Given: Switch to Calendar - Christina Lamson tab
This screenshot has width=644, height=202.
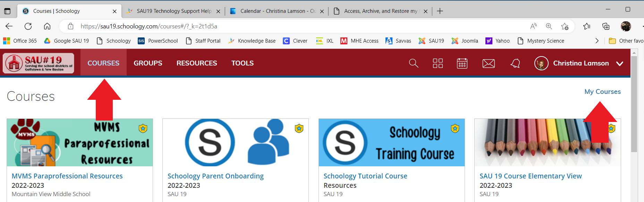Looking at the screenshot, I should tap(277, 11).
